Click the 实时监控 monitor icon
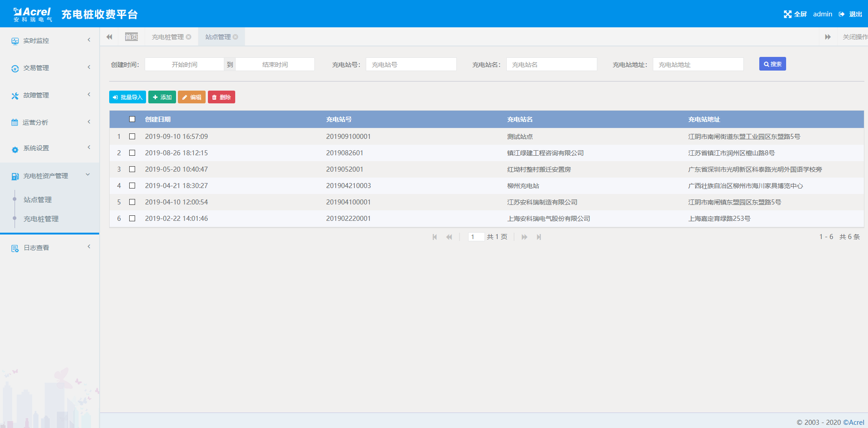The height and width of the screenshot is (428, 868). coord(15,41)
